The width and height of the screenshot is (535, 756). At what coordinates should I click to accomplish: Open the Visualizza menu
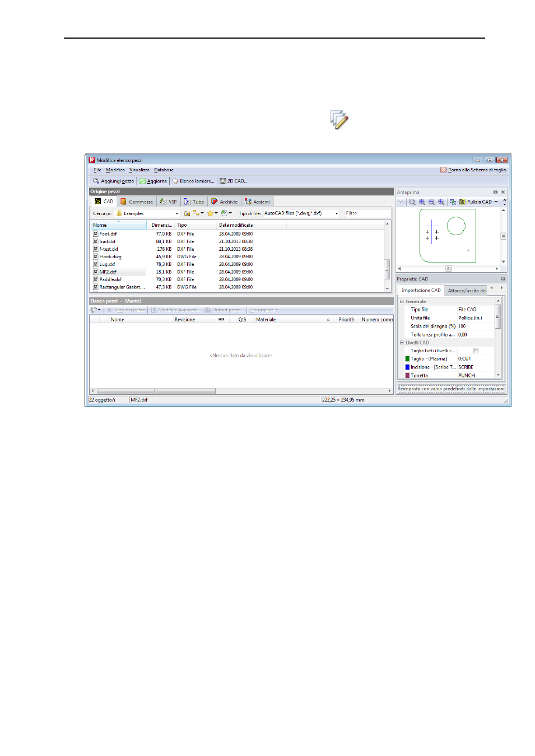coord(139,170)
